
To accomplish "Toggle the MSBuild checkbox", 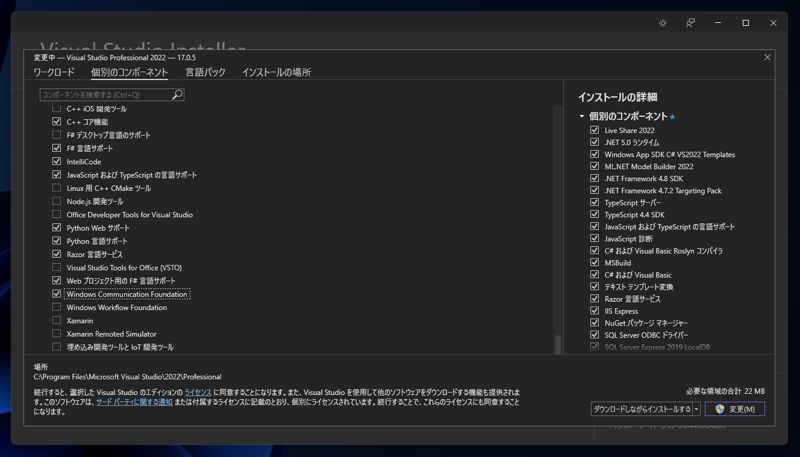I will 594,263.
